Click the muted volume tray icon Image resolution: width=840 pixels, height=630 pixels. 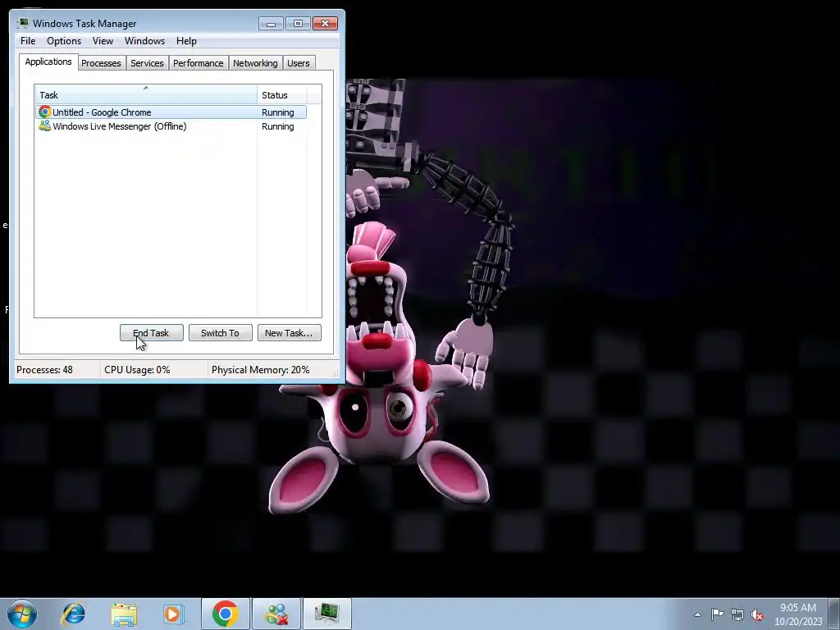[757, 614]
